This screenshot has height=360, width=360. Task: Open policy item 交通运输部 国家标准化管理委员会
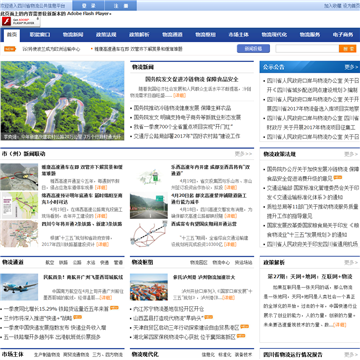tap(312, 193)
